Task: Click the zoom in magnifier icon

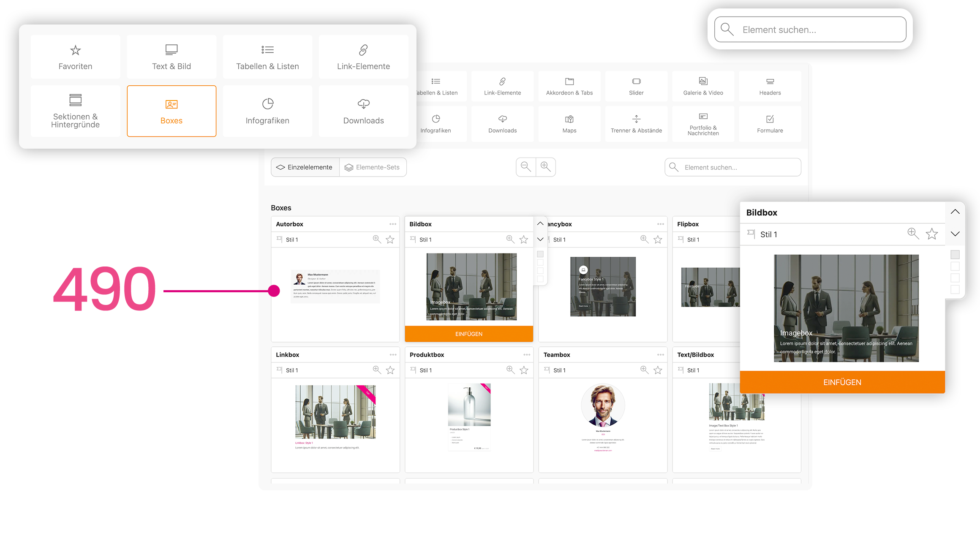Action: (545, 167)
